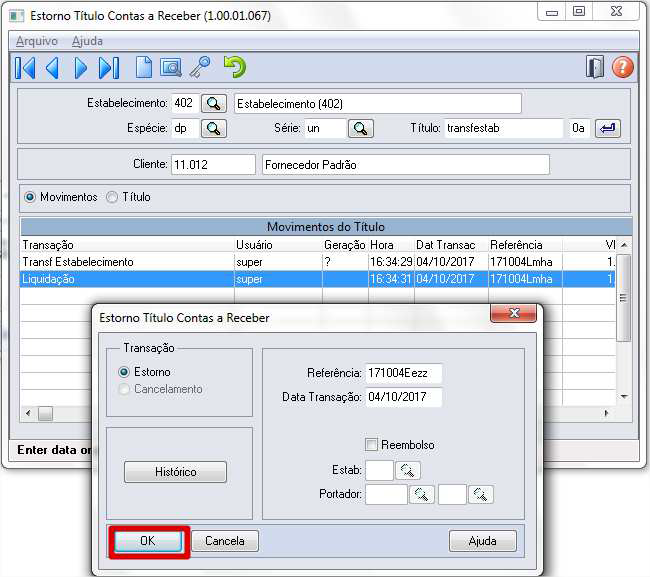This screenshot has height=577, width=650.
Task: Click the Referência field 171004Eezz
Action: pyautogui.click(x=404, y=373)
